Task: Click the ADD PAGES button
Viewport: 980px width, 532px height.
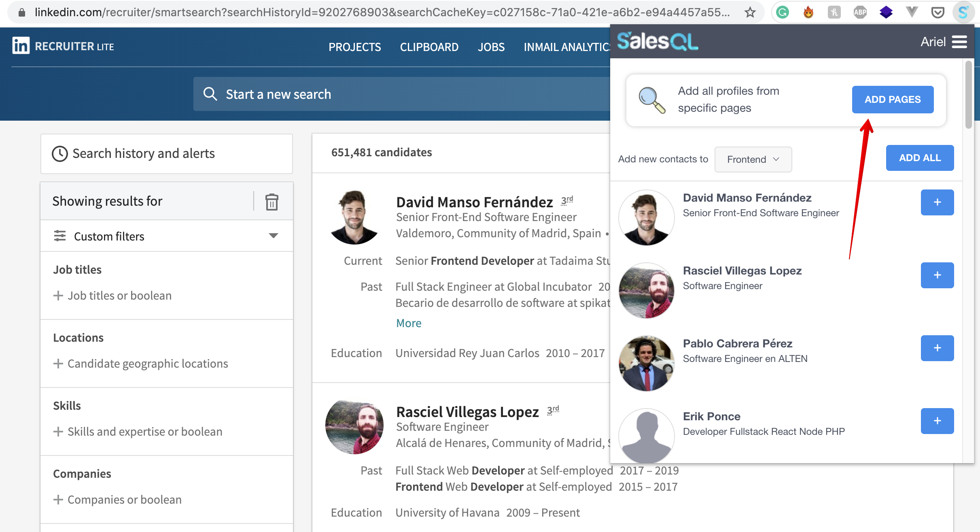Action: pos(893,100)
